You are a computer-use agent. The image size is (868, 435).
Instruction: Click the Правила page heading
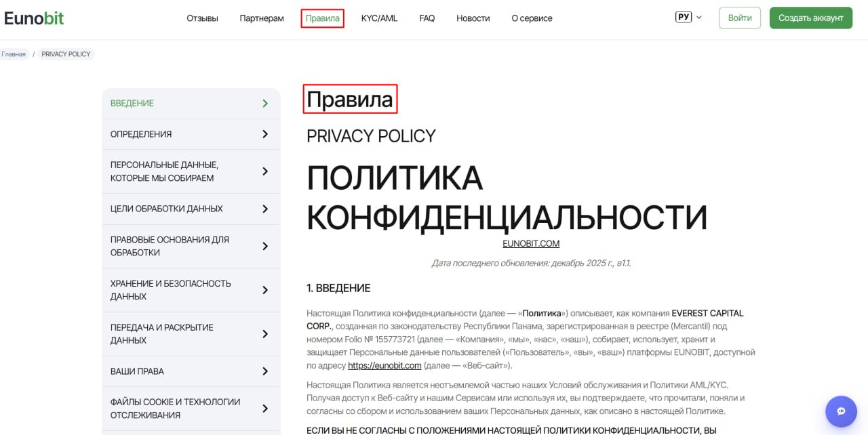click(350, 100)
